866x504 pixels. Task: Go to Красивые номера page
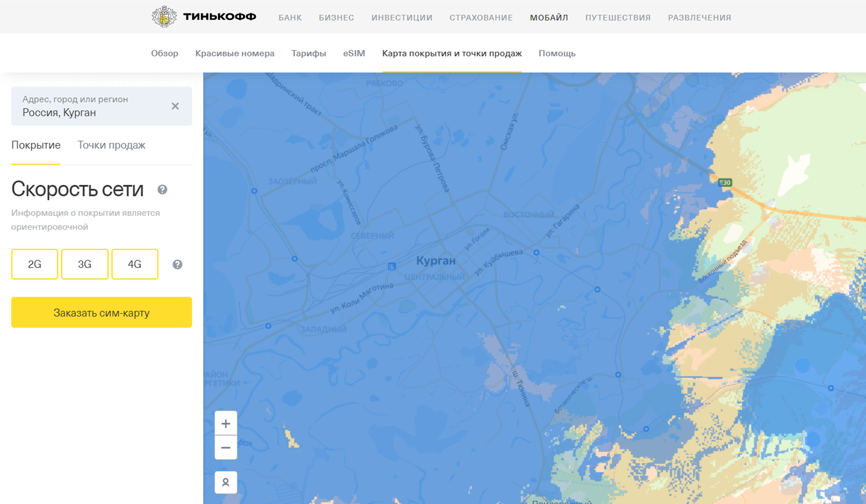point(235,53)
